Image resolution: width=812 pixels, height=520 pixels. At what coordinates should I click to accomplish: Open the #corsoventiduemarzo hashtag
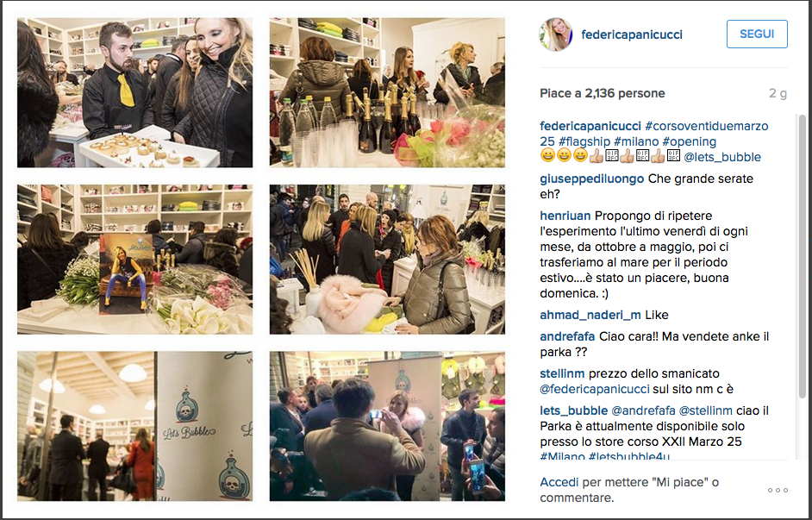706,126
